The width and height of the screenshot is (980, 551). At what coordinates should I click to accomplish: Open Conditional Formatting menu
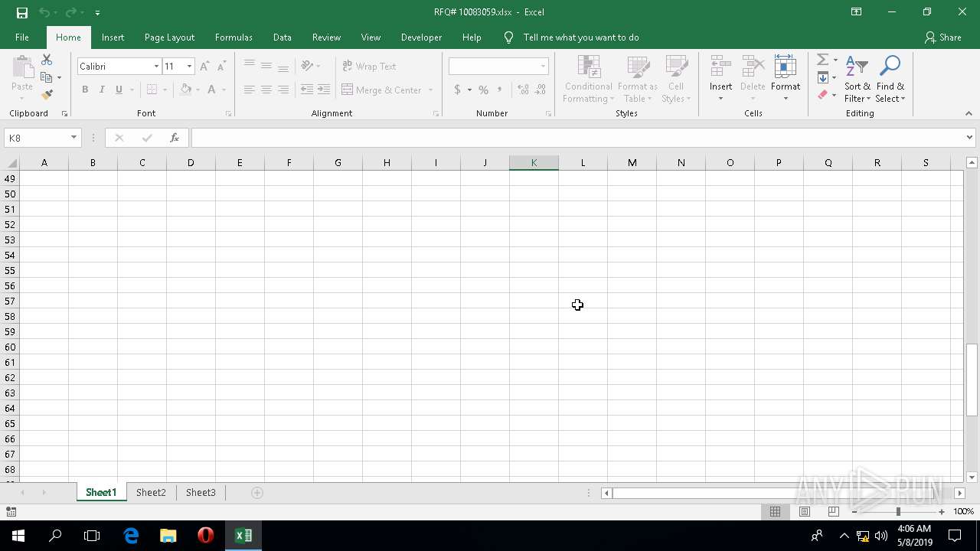point(588,79)
